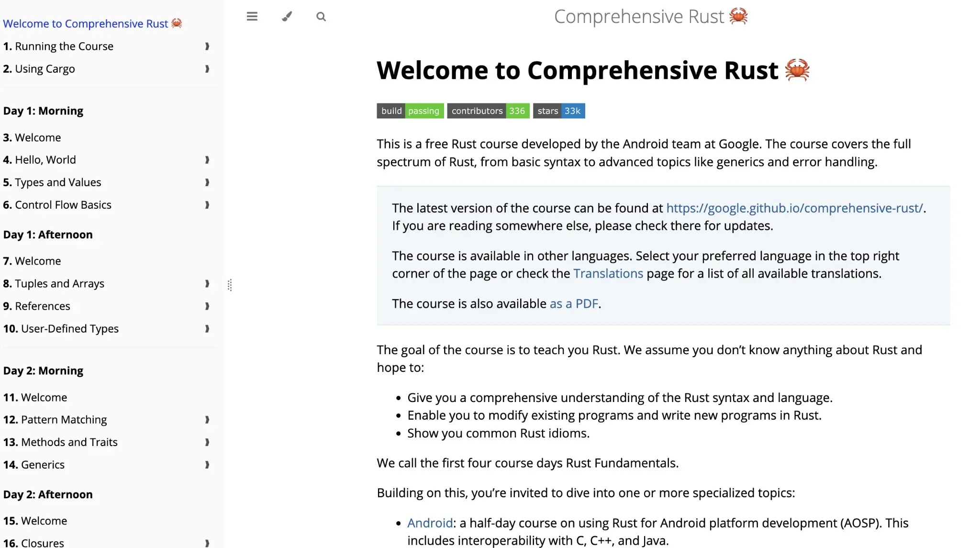
Task: Expand the Generics chapter
Action: click(x=207, y=465)
